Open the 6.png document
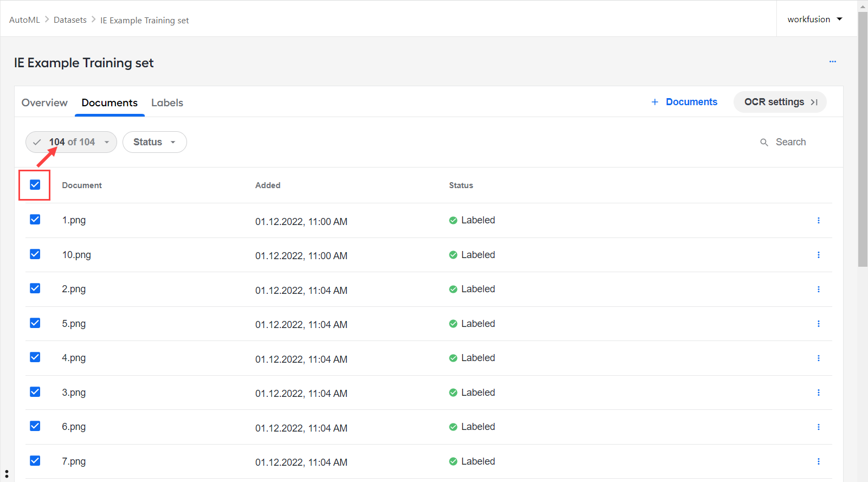Image resolution: width=868 pixels, height=482 pixels. click(74, 427)
